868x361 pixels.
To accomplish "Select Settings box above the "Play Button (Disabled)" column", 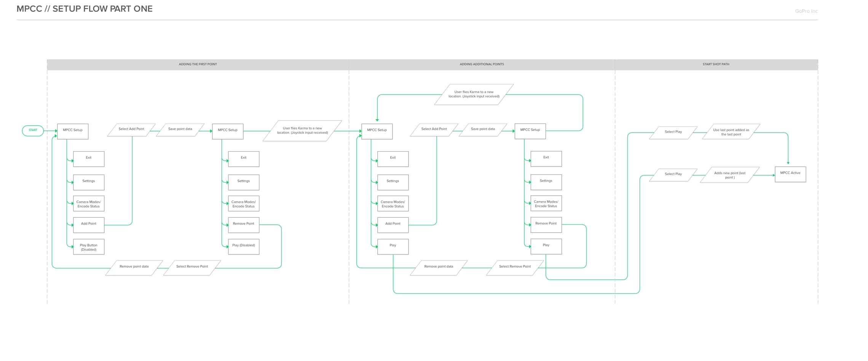I will point(89,182).
